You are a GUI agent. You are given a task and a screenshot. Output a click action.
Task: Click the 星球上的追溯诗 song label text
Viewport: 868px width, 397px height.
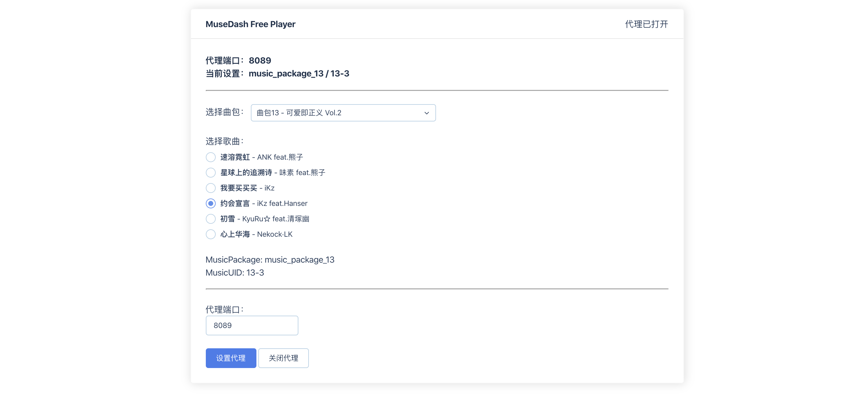(272, 173)
